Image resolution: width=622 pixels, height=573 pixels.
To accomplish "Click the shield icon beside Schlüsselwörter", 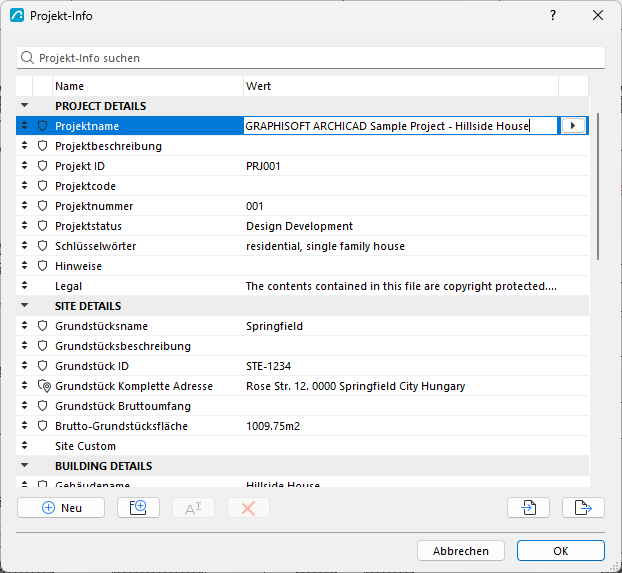I will click(x=42, y=246).
